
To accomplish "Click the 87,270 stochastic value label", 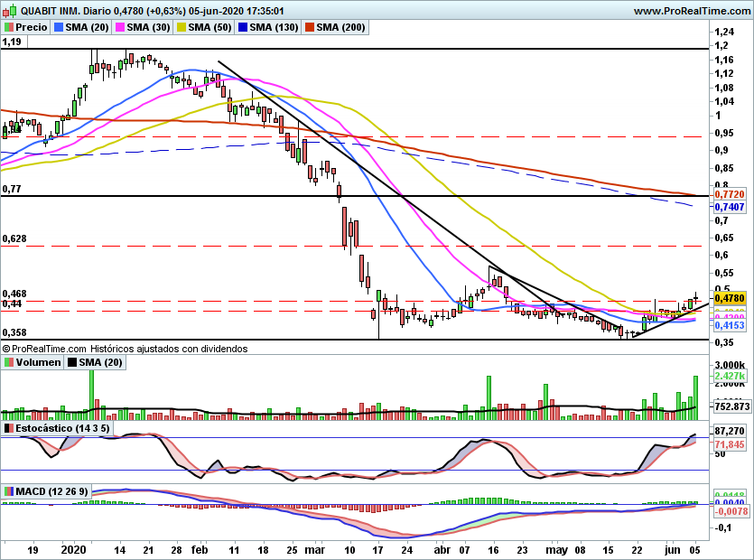I will [730, 431].
